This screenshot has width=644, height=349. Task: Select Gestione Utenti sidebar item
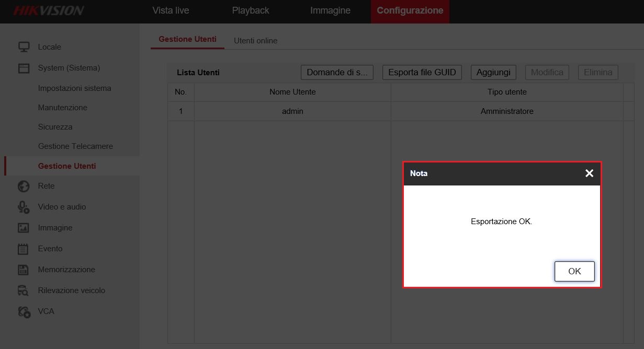(67, 166)
